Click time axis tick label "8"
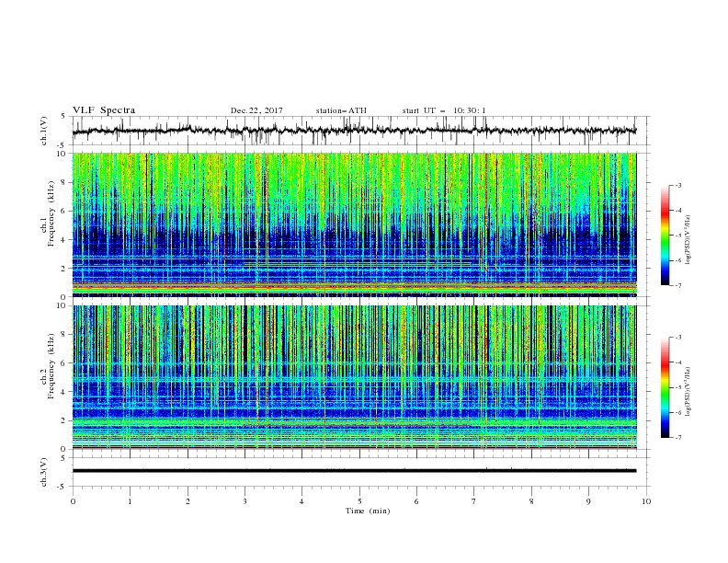 (531, 501)
